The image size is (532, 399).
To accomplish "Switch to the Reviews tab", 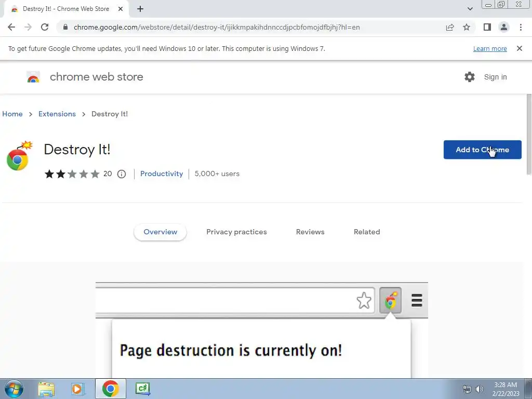I will point(310,232).
